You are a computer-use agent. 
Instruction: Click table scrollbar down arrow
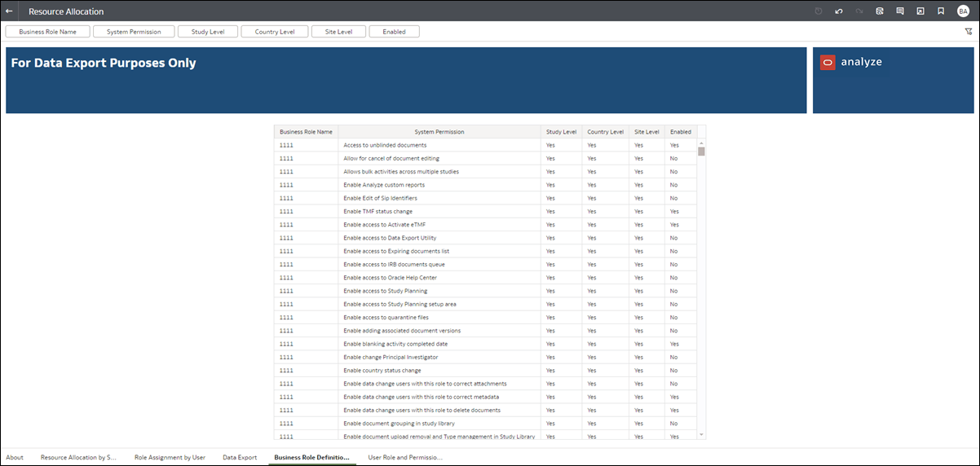tap(701, 435)
